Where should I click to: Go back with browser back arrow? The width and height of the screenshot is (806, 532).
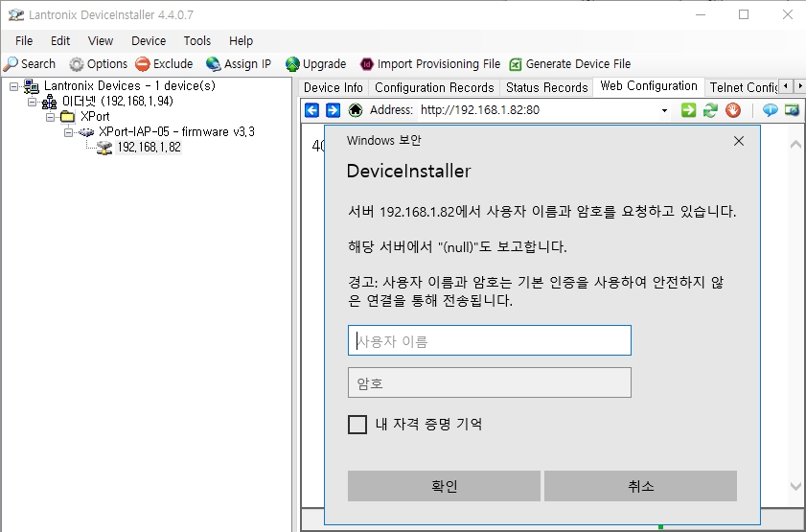[x=311, y=110]
